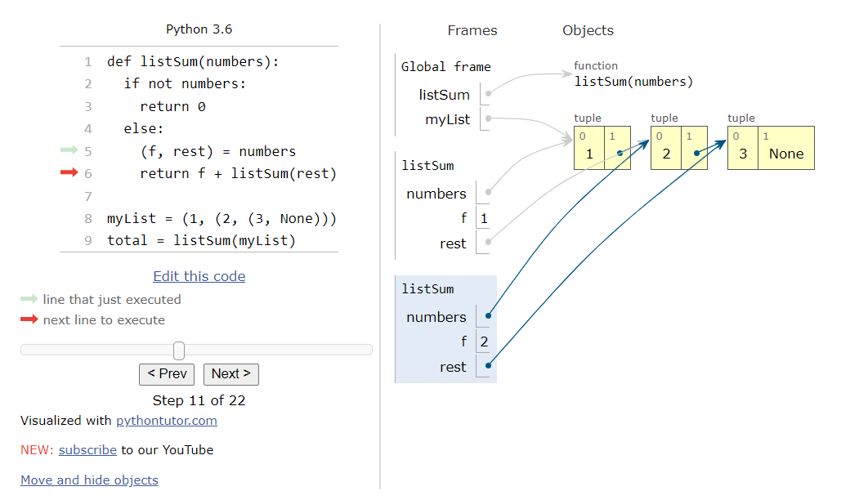Screen dimensions: 868x500
Task: Select code line 'if not numbers:'
Action: (185, 83)
